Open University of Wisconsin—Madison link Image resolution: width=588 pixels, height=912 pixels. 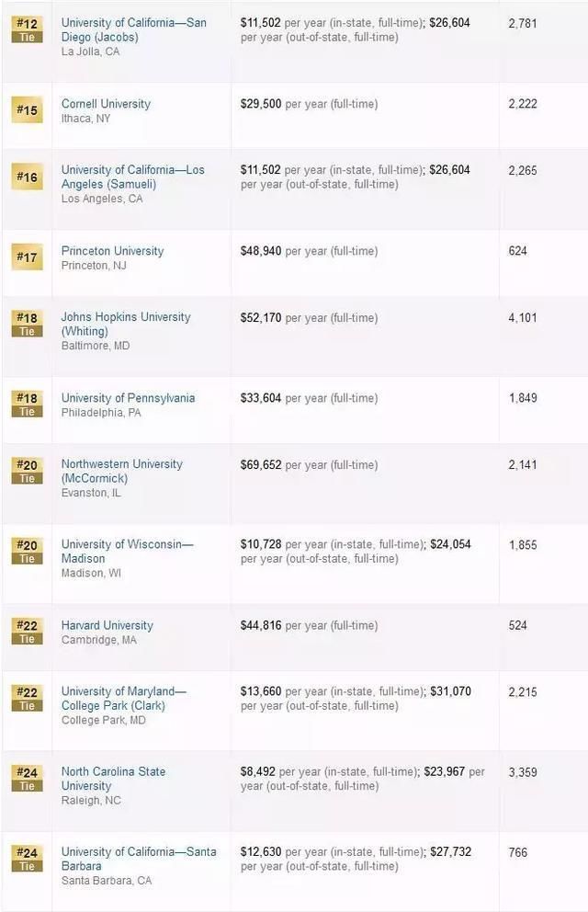pyautogui.click(x=127, y=551)
